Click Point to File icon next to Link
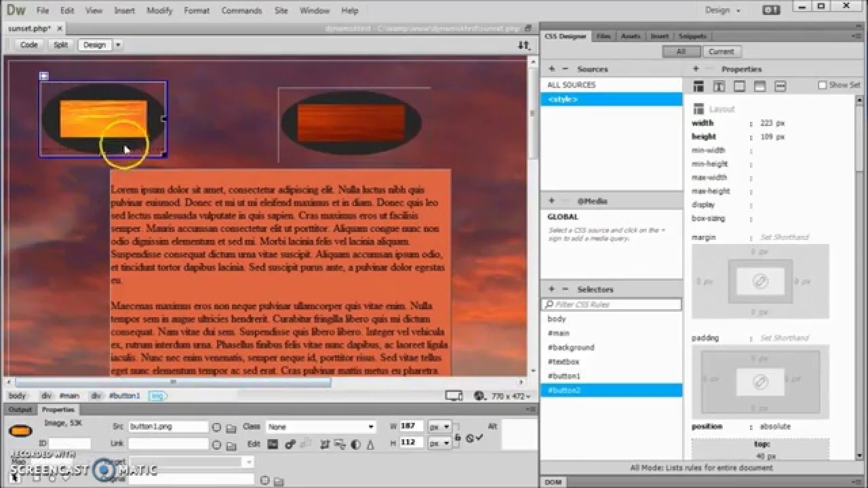The width and height of the screenshot is (868, 488). (216, 445)
